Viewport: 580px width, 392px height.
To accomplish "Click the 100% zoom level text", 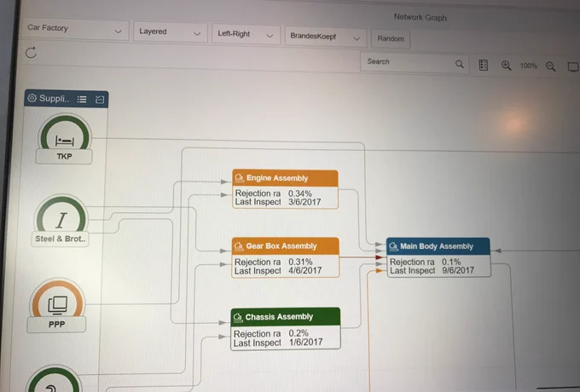I will (528, 66).
